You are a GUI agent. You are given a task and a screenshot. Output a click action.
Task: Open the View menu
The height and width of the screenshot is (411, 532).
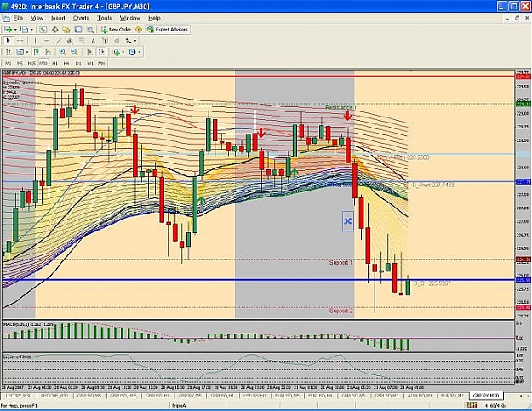37,18
